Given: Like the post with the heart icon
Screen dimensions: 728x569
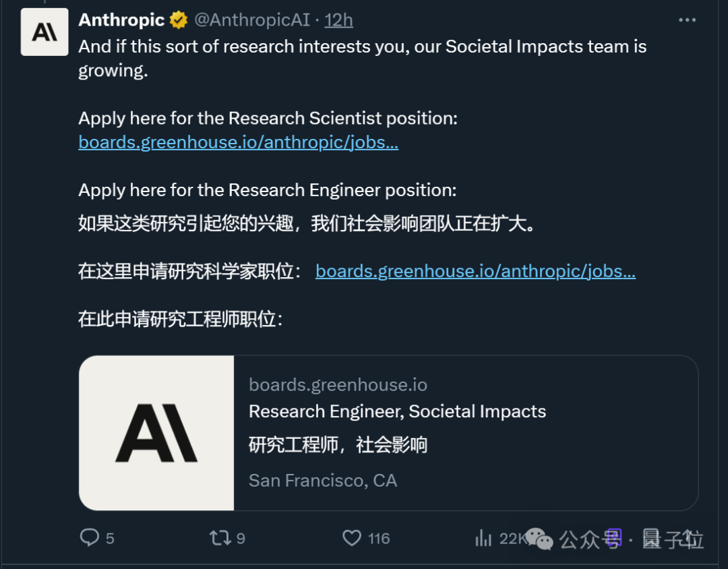Looking at the screenshot, I should 352,537.
